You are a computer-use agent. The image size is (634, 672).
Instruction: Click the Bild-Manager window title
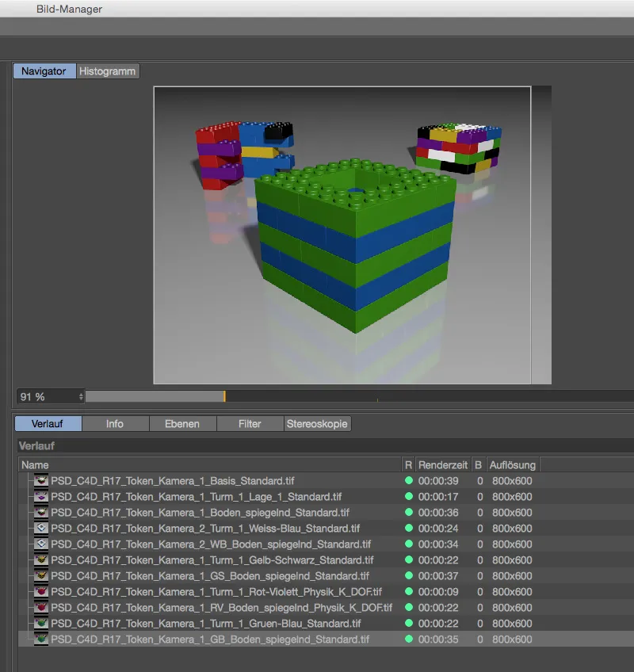(x=69, y=9)
